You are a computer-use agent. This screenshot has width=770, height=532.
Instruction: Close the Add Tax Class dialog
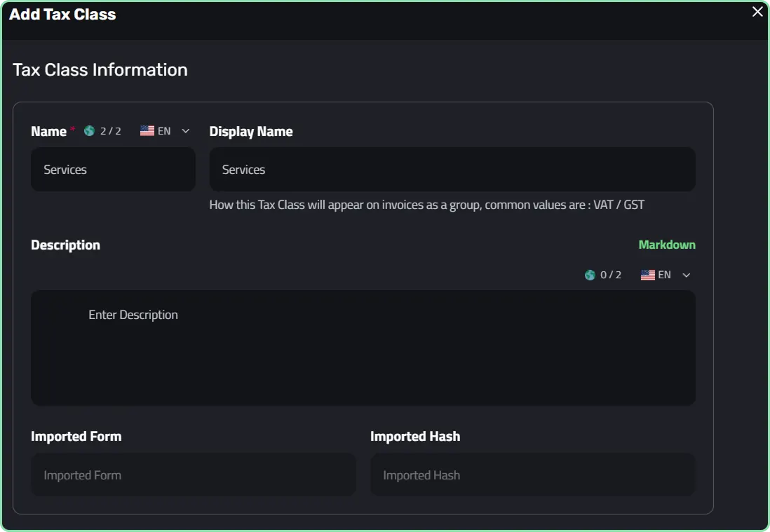[757, 11]
